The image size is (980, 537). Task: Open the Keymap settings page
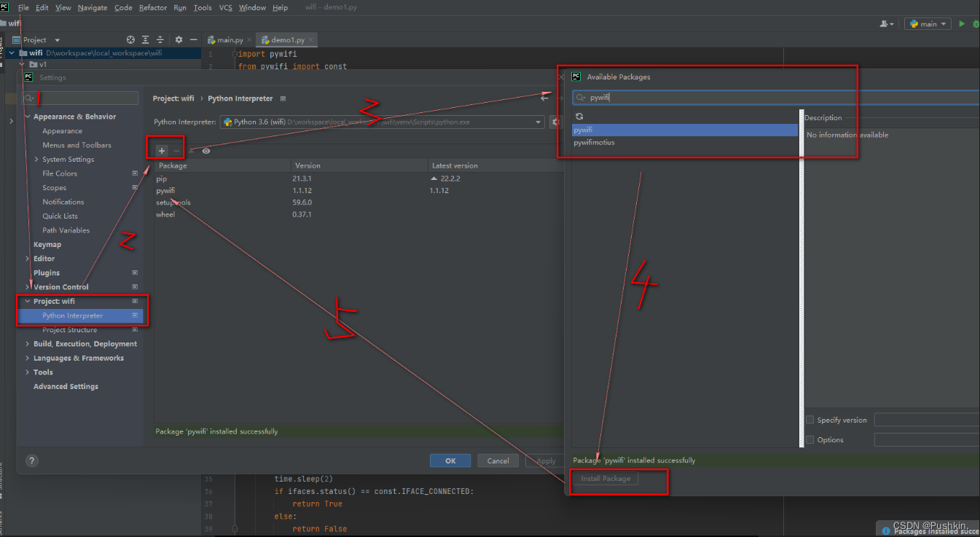coord(47,244)
